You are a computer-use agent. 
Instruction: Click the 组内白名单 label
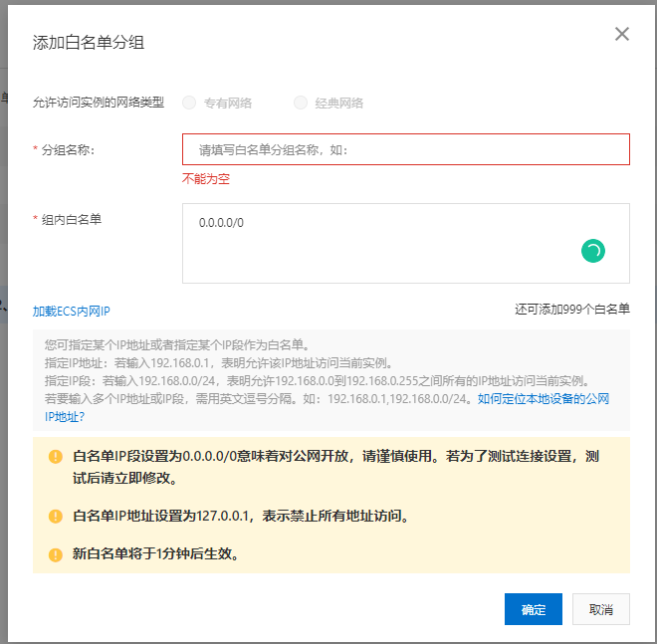pyautogui.click(x=72, y=219)
